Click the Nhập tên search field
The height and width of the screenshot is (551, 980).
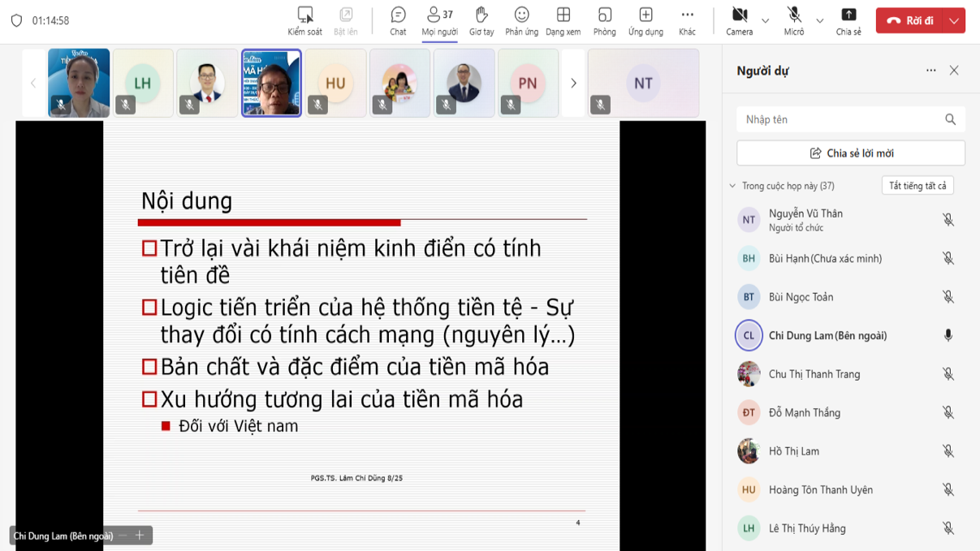[840, 119]
